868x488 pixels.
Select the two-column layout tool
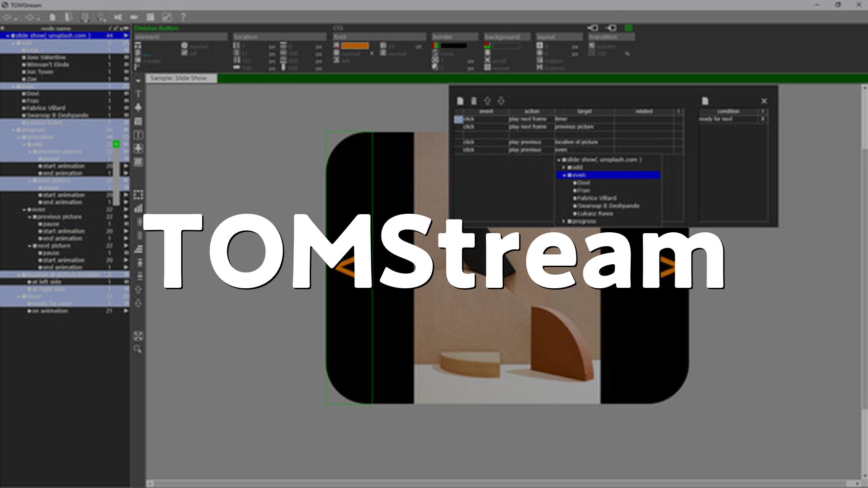139,135
